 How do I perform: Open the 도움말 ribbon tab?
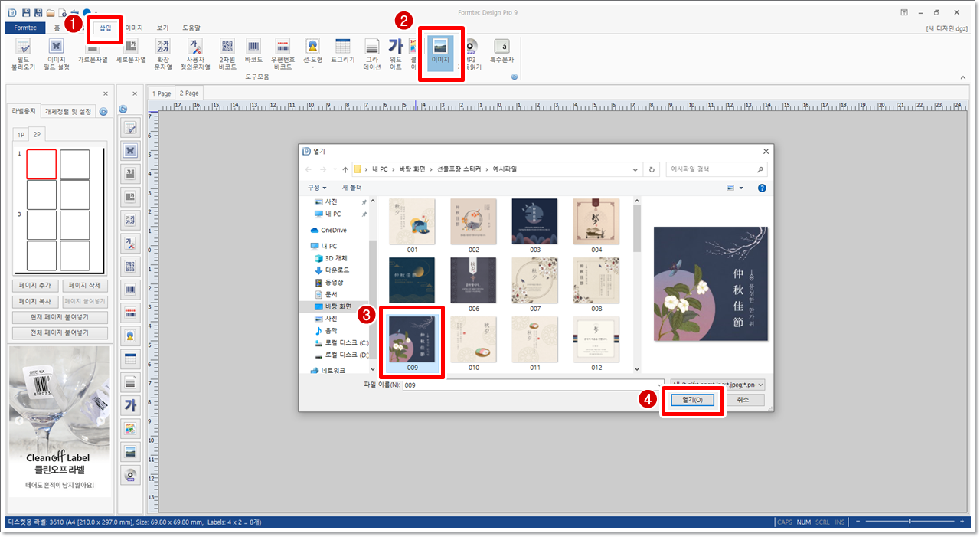click(x=191, y=28)
